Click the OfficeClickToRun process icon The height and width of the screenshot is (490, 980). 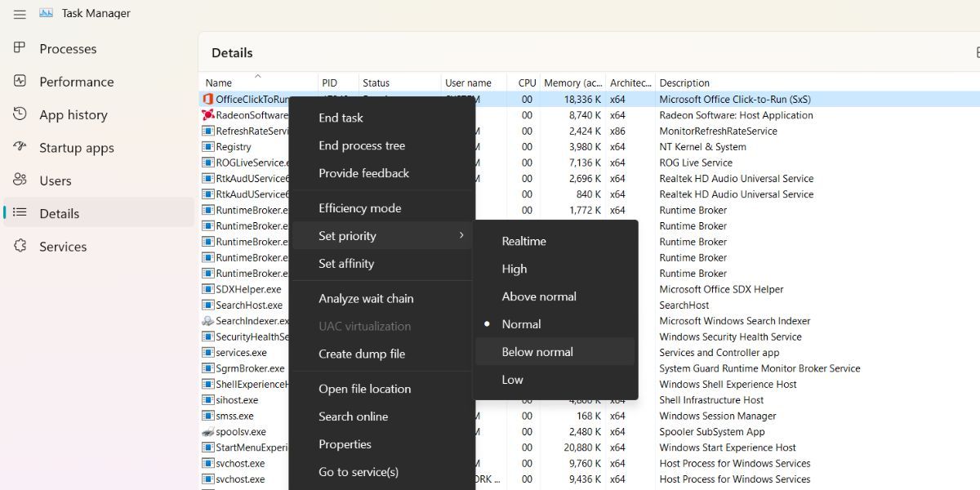208,99
